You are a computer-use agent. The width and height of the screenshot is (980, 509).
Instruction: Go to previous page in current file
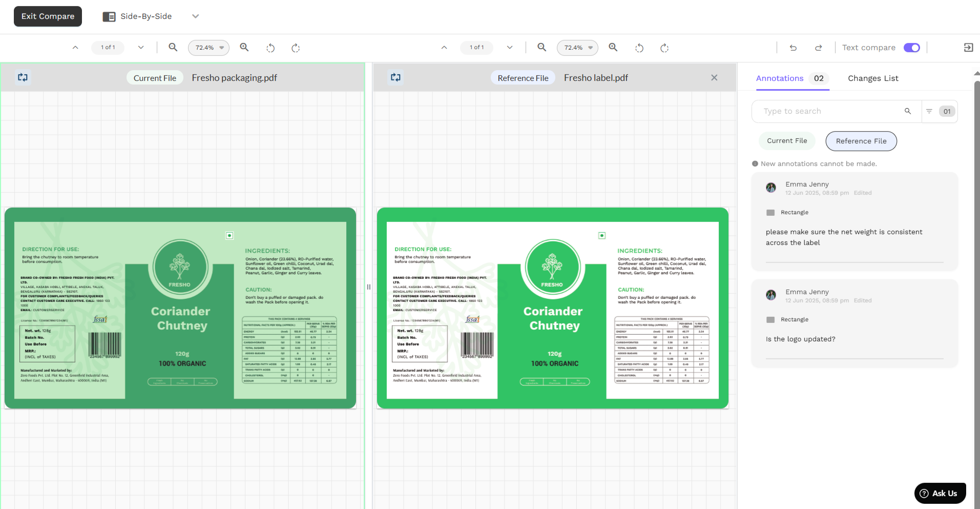(x=75, y=47)
